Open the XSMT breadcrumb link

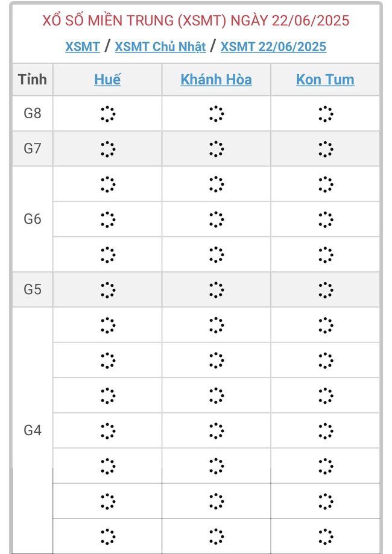(83, 46)
